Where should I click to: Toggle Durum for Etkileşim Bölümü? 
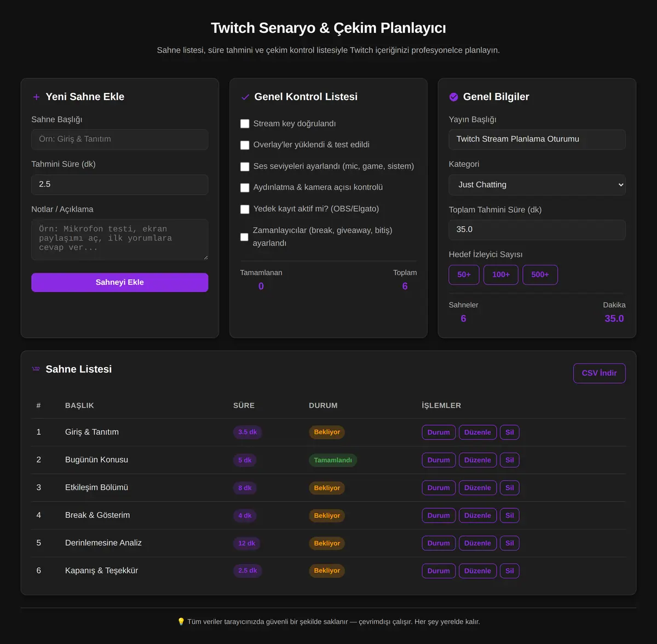[439, 488]
